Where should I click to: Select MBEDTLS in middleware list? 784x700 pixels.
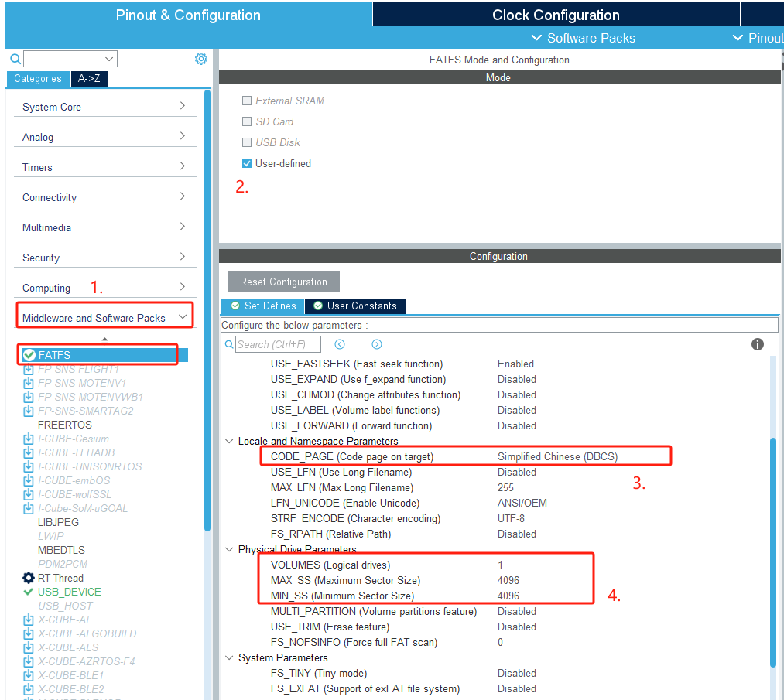[61, 551]
